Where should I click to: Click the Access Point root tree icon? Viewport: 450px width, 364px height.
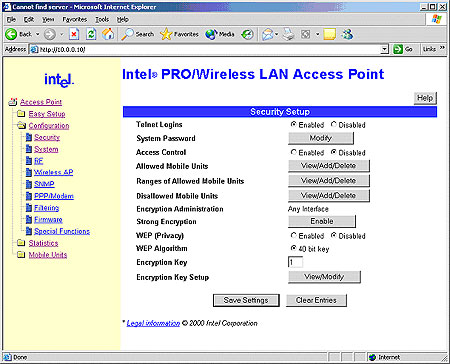click(13, 102)
